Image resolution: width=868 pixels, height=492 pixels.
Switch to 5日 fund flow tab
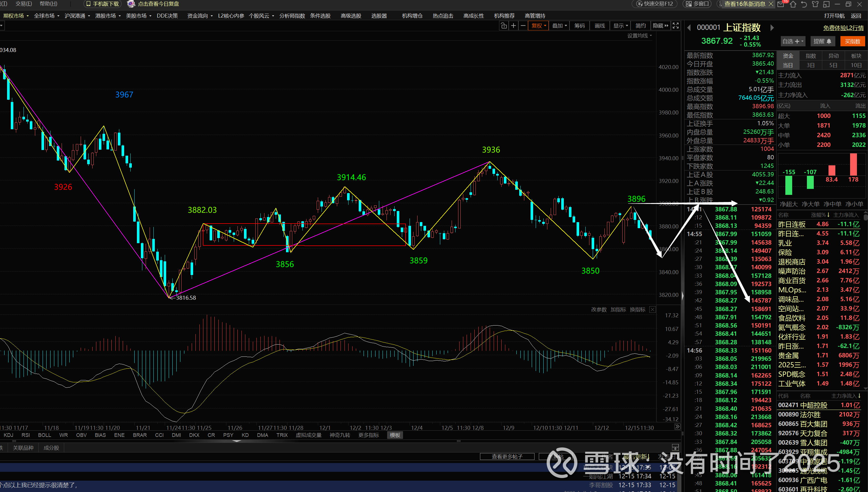[833, 65]
